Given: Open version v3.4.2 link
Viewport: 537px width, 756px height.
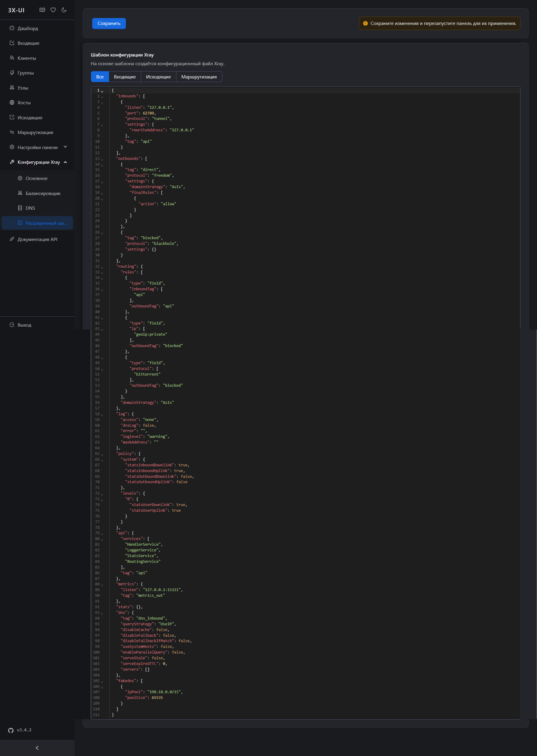Looking at the screenshot, I should click(24, 730).
